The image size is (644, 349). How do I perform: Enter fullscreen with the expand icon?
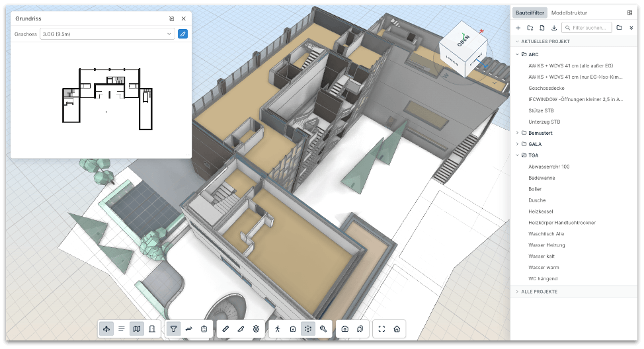[382, 329]
